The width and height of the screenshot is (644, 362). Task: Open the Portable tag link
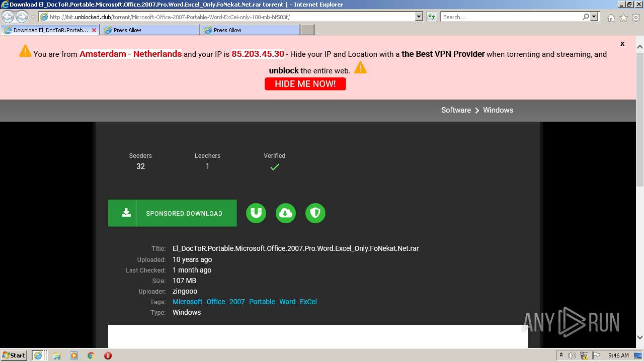point(262,302)
